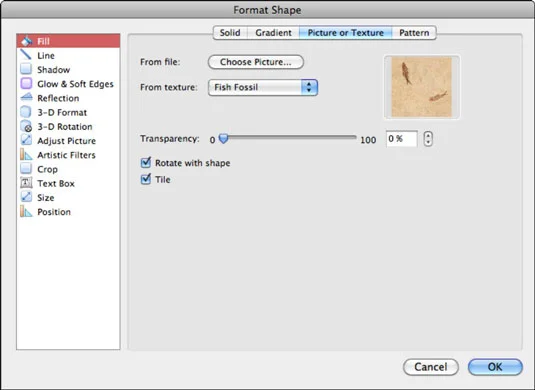
Task: Open the Fish Fossil texture dropdown
Action: point(263,87)
